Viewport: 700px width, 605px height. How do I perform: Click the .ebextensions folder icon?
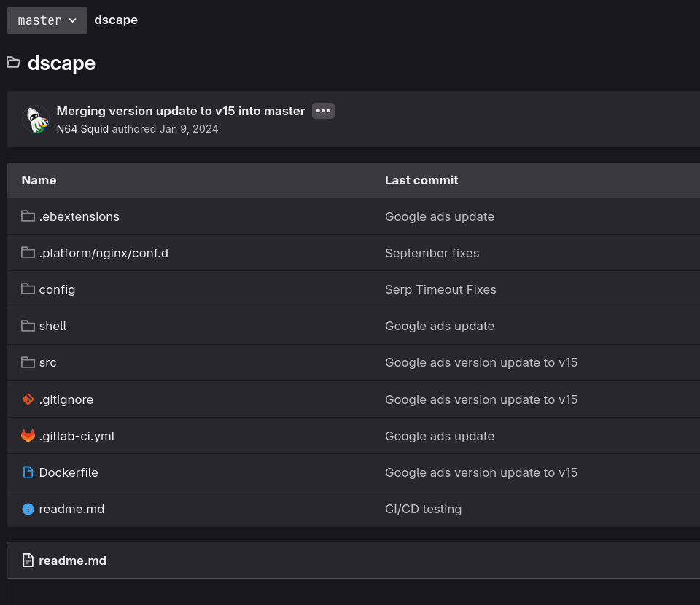coord(28,216)
